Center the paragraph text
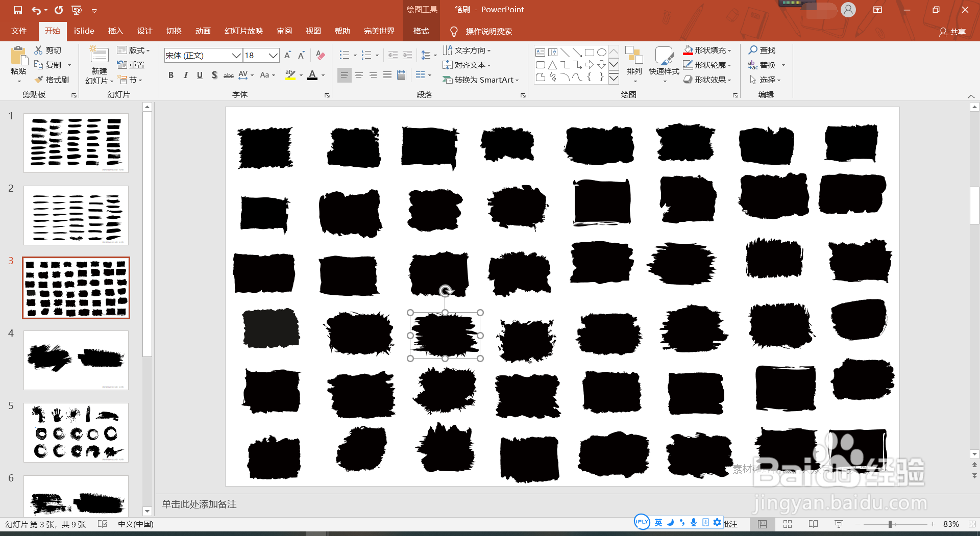The image size is (980, 536). [359, 75]
